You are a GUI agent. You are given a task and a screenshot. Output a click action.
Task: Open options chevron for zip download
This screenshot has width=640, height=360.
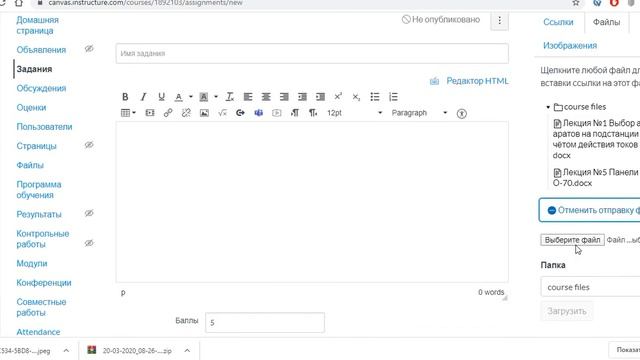[187, 351]
